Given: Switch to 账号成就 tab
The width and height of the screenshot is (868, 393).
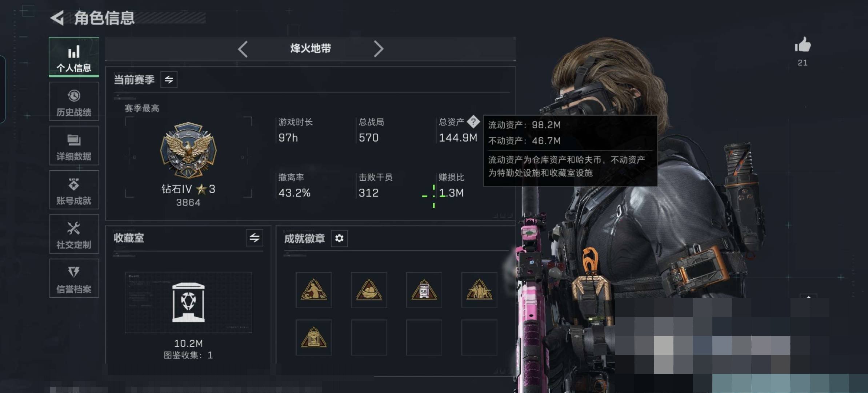Looking at the screenshot, I should (74, 190).
